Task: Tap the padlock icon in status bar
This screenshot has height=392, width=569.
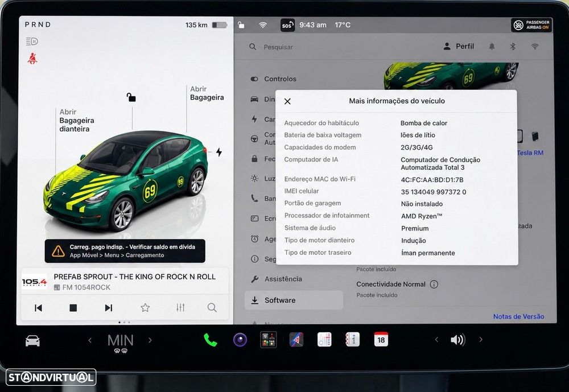Action: [241, 24]
